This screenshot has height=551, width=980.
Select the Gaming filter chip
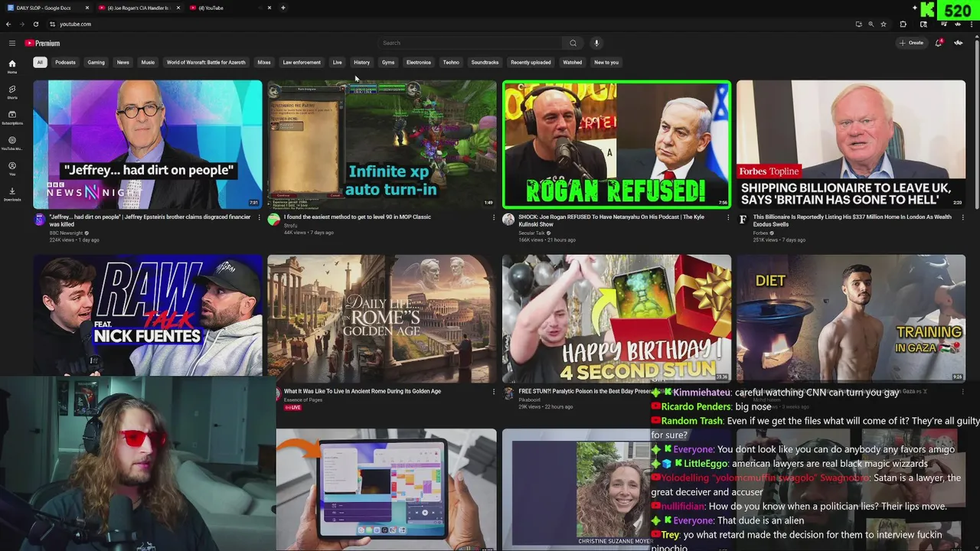pos(96,62)
